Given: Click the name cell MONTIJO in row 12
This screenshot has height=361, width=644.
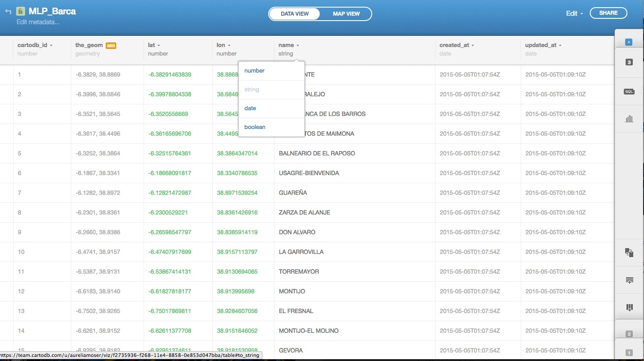Looking at the screenshot, I should 292,292.
